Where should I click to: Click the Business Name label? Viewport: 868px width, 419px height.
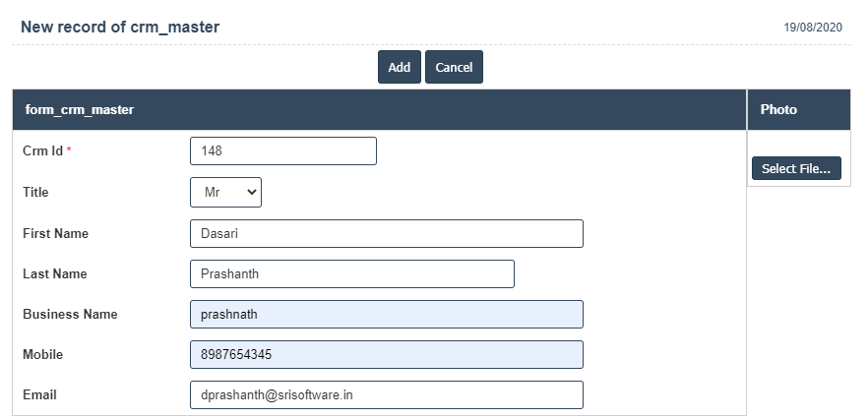point(70,315)
